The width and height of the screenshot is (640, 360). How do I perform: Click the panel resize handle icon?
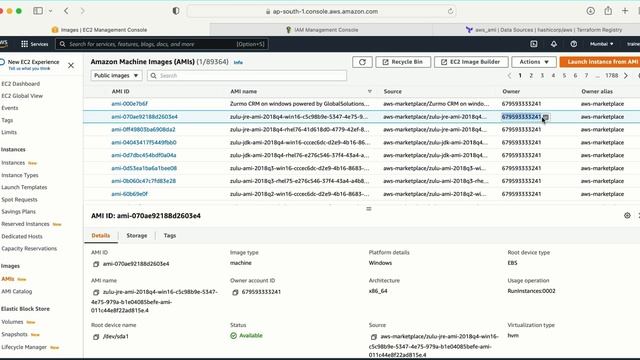pyautogui.click(x=369, y=209)
